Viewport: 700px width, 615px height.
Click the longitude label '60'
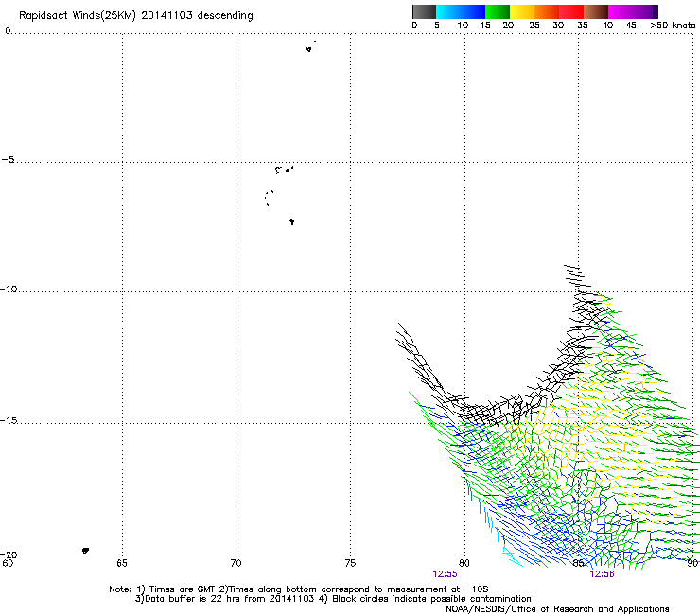8,563
